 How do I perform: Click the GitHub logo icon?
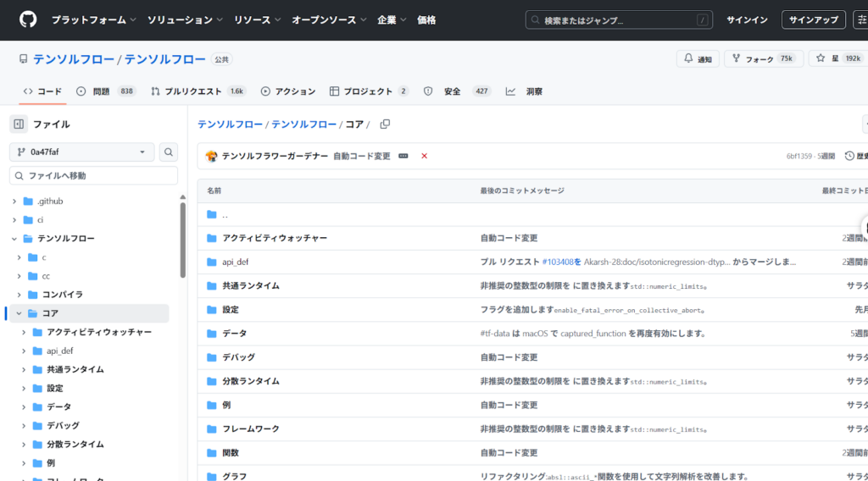point(28,19)
